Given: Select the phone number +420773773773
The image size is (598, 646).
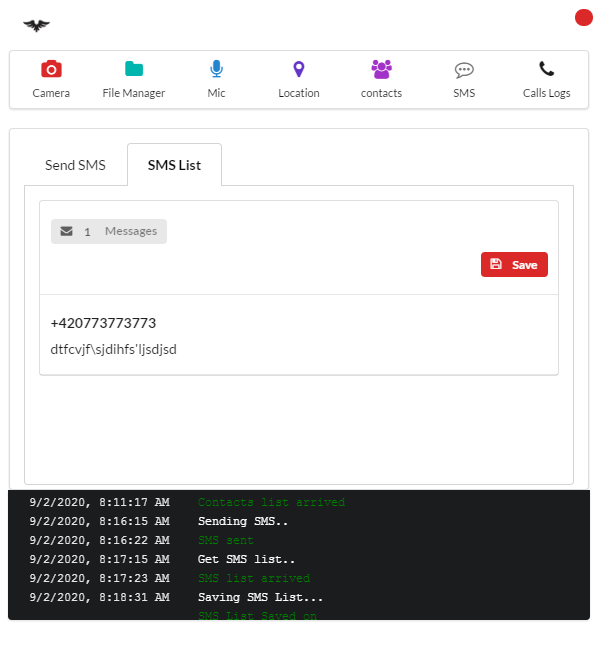Looking at the screenshot, I should pos(103,323).
